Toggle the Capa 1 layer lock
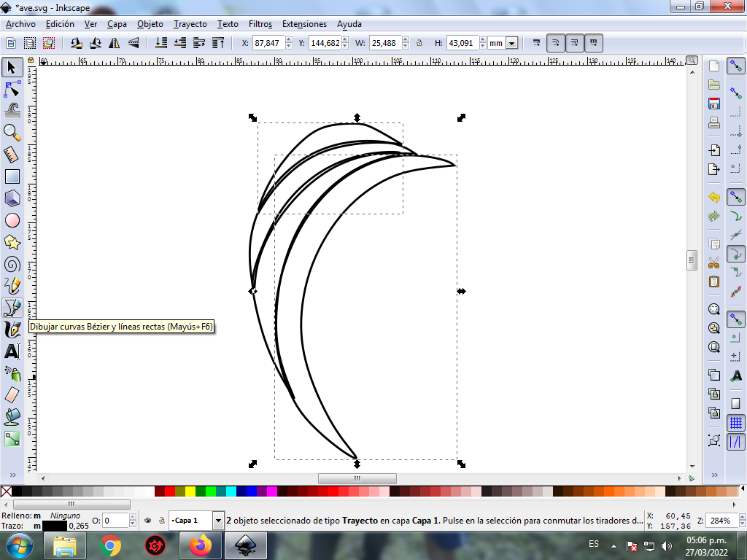The height and width of the screenshot is (560, 747). tap(160, 521)
